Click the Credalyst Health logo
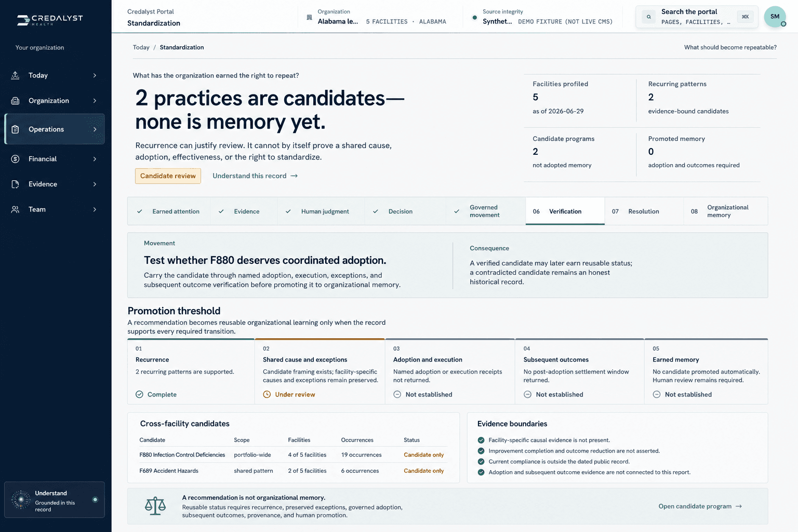 (50, 20)
